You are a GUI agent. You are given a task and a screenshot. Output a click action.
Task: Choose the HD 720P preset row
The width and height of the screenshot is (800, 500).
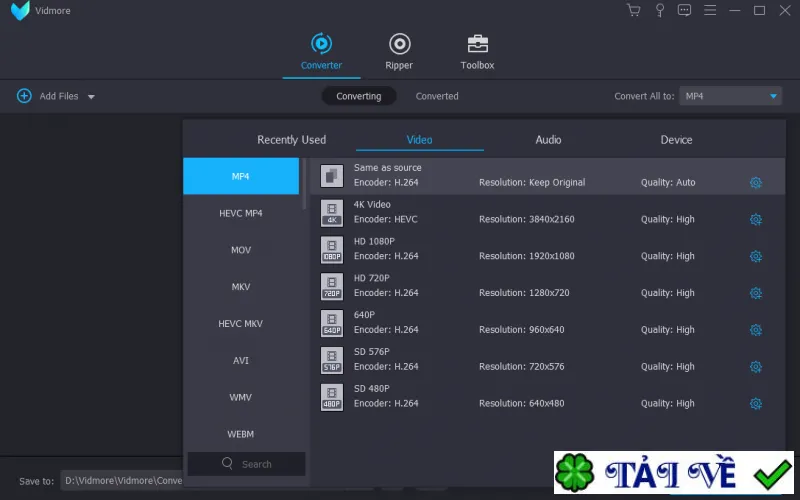(x=547, y=286)
